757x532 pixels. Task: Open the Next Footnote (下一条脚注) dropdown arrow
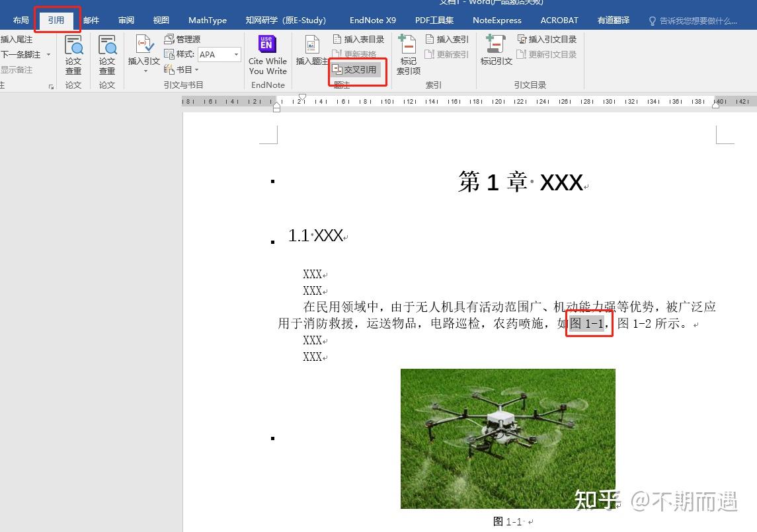click(x=48, y=54)
